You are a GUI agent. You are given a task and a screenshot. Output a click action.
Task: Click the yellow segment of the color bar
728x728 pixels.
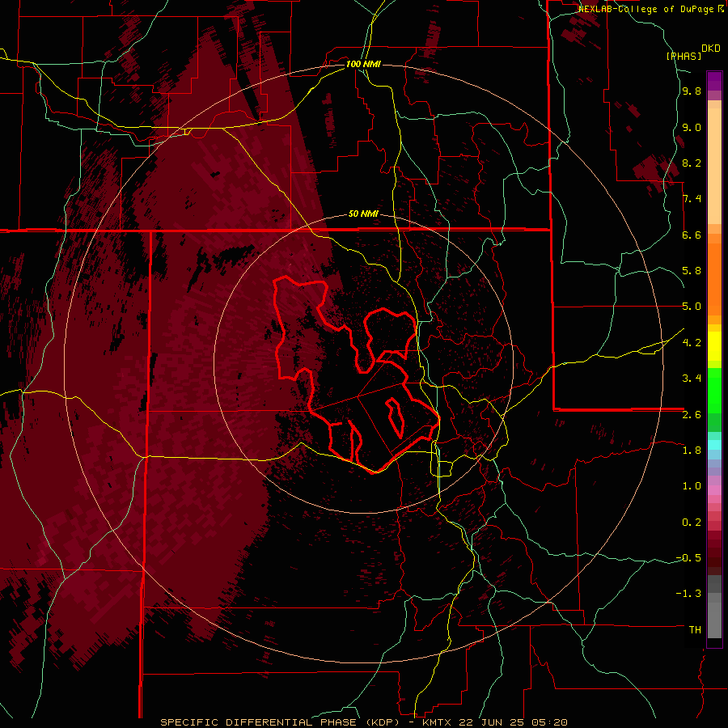coord(714,346)
